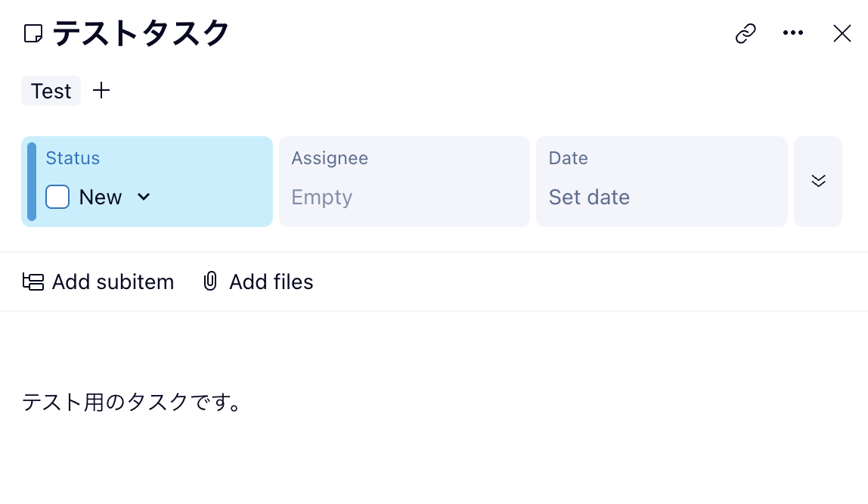Click the plus icon to add tag

pos(101,91)
